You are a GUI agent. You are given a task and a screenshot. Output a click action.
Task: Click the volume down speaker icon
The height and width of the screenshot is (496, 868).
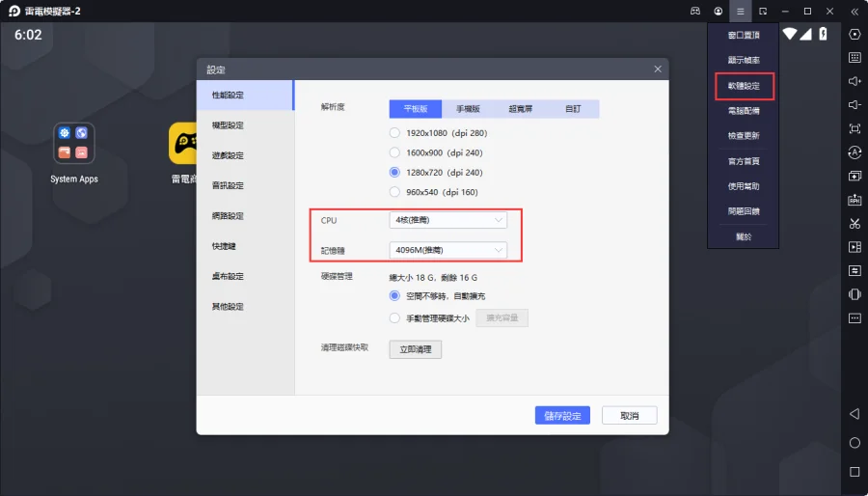point(854,104)
